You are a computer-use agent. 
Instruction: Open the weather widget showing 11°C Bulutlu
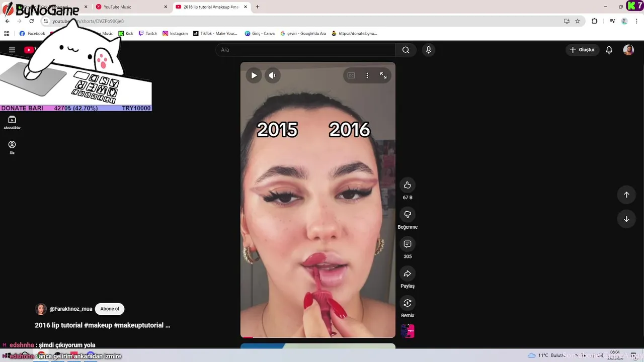pyautogui.click(x=546, y=355)
